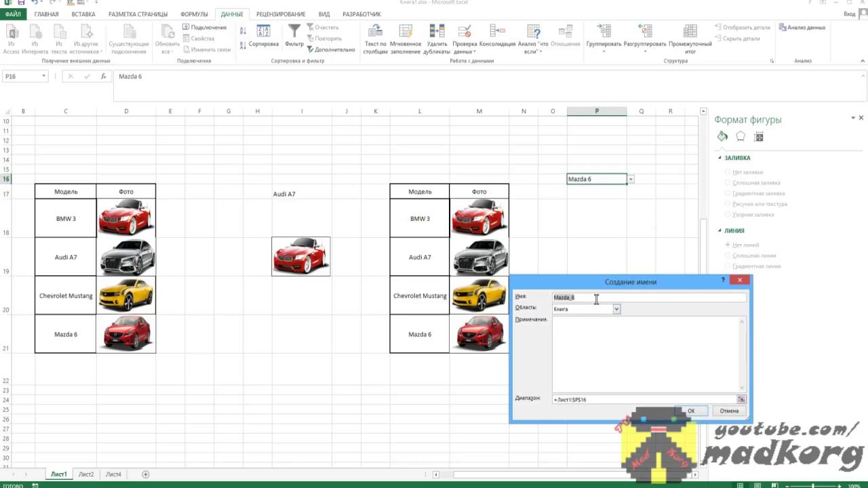This screenshot has width=868, height=488.
Task: Click the Имя input field
Action: tap(649, 297)
